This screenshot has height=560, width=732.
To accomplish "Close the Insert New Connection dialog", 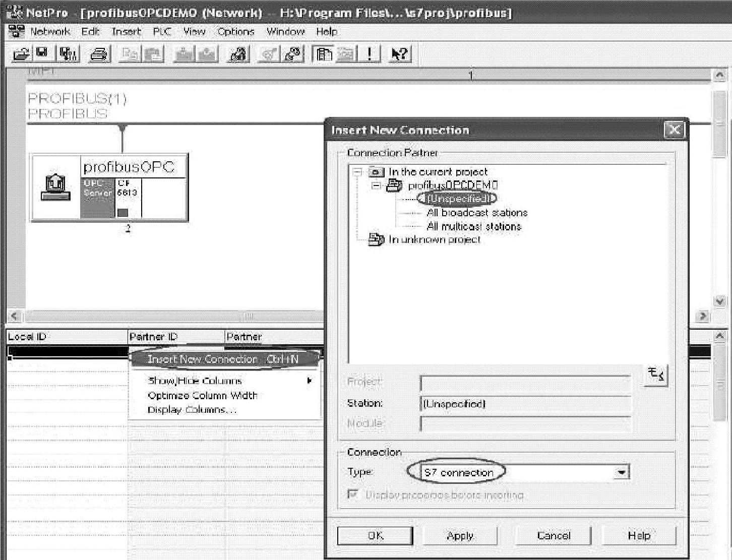I will coord(674,130).
